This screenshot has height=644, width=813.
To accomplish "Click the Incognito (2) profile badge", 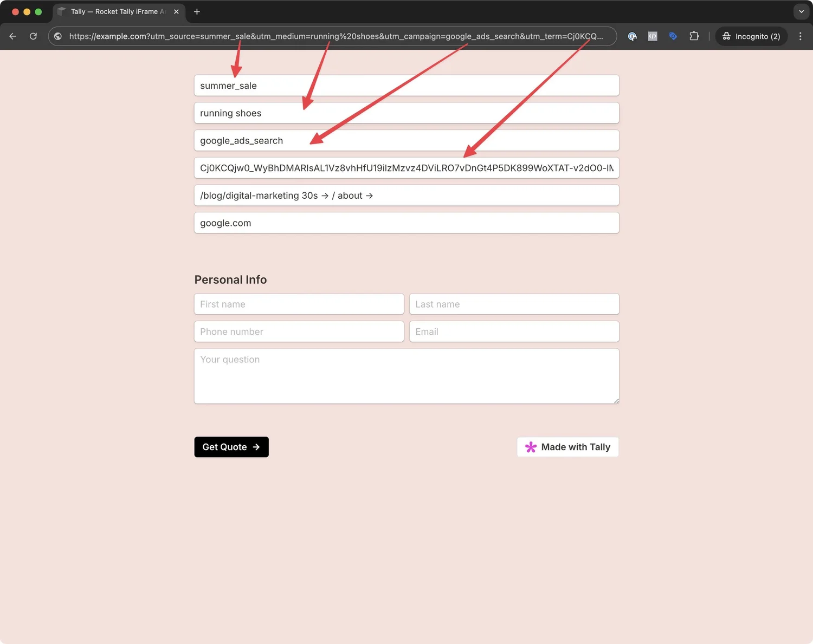I will (751, 36).
